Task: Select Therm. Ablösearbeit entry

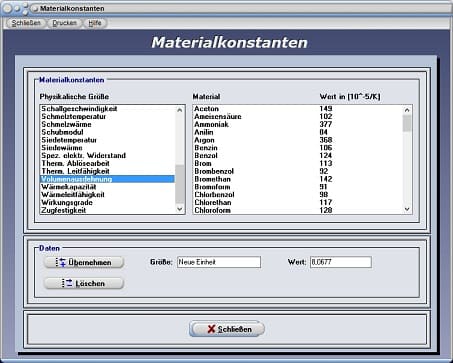Action: [x=107, y=163]
